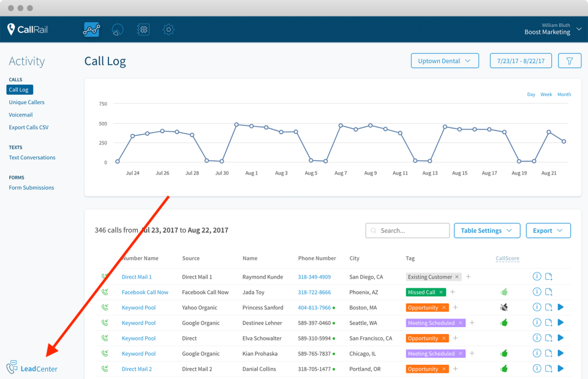Play the Destinee Lehner call recording

tap(560, 323)
